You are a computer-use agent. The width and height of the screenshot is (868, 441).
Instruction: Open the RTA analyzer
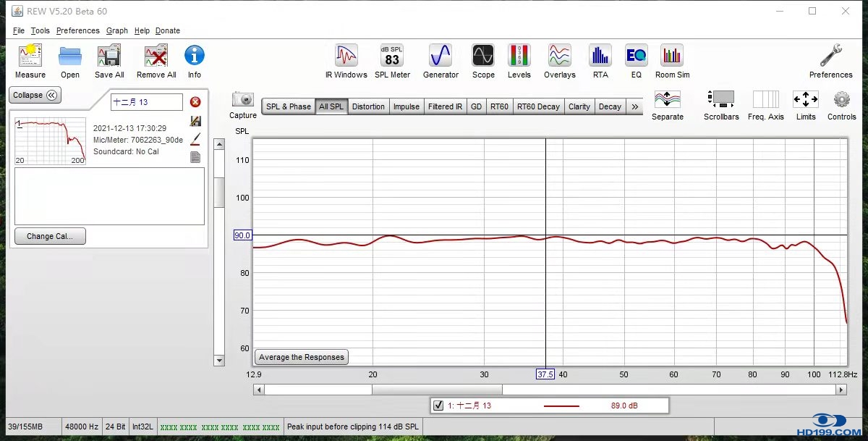[x=600, y=56]
